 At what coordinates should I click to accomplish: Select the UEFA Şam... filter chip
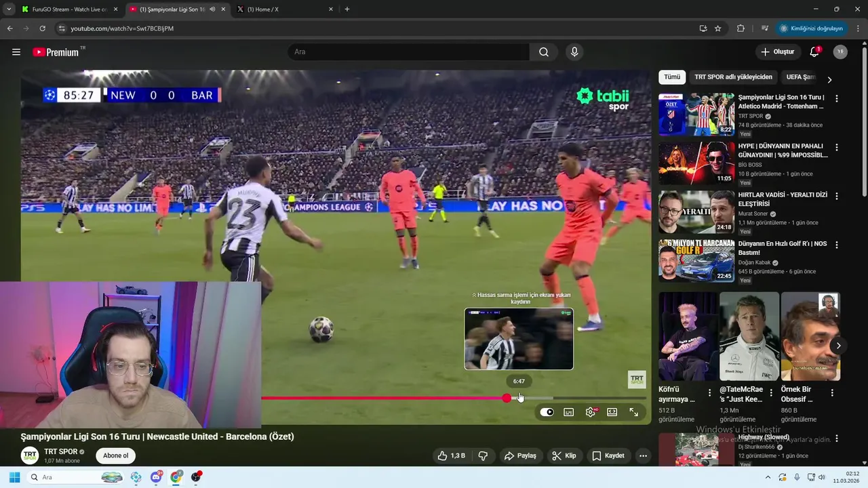(801, 77)
